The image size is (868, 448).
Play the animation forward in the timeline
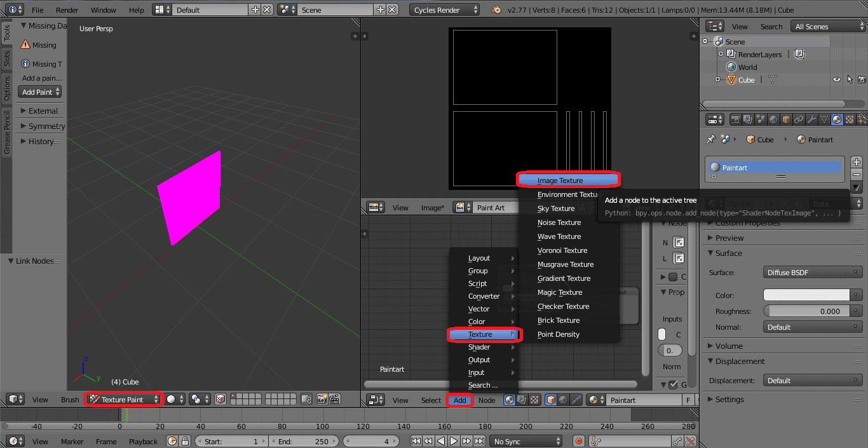coord(454,440)
